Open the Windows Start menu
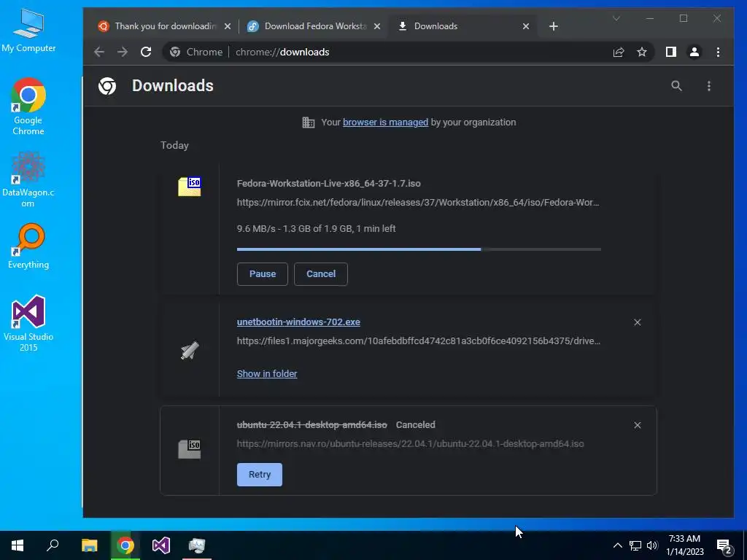The height and width of the screenshot is (560, 747). tap(18, 545)
